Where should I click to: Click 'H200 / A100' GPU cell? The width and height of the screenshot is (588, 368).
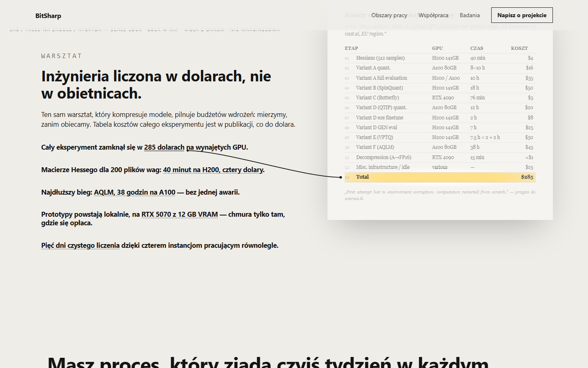click(446, 78)
